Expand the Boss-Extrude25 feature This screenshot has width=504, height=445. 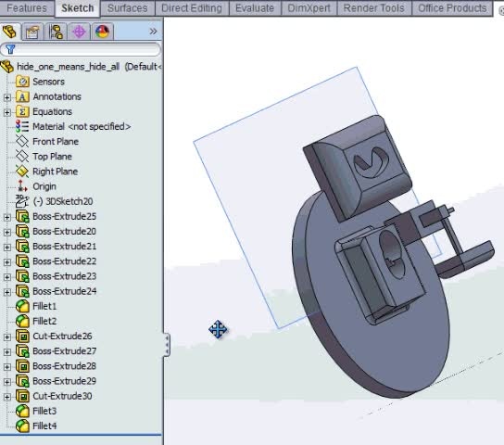(x=7, y=217)
